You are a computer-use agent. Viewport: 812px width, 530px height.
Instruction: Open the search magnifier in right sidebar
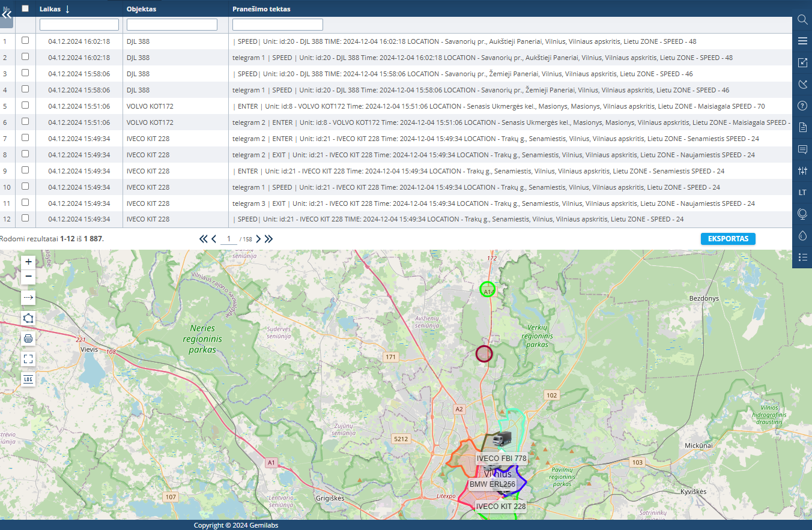coord(802,20)
